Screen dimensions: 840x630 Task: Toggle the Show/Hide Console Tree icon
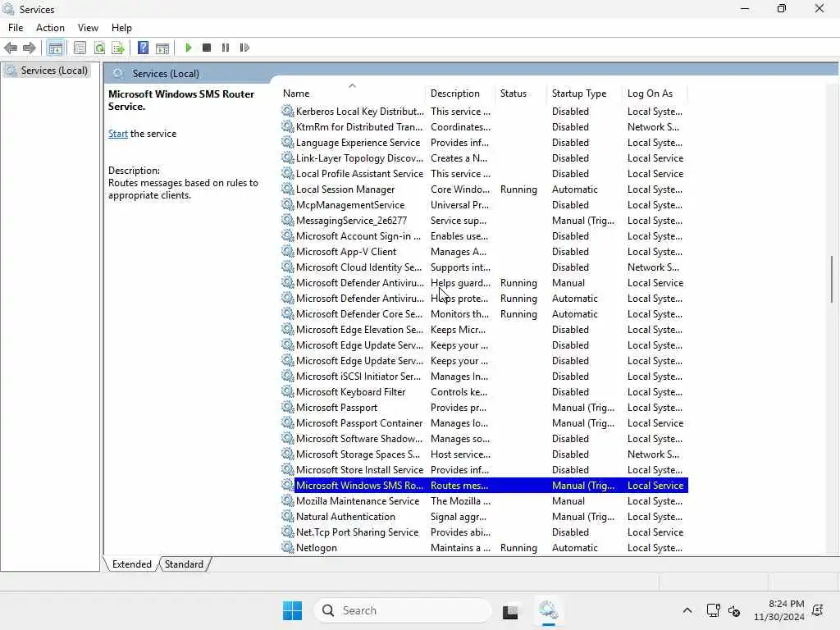pos(55,48)
